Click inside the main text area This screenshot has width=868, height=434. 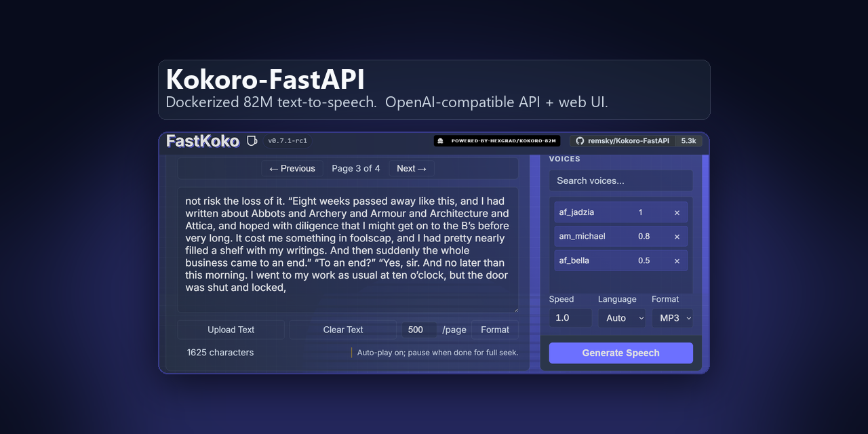pos(348,250)
